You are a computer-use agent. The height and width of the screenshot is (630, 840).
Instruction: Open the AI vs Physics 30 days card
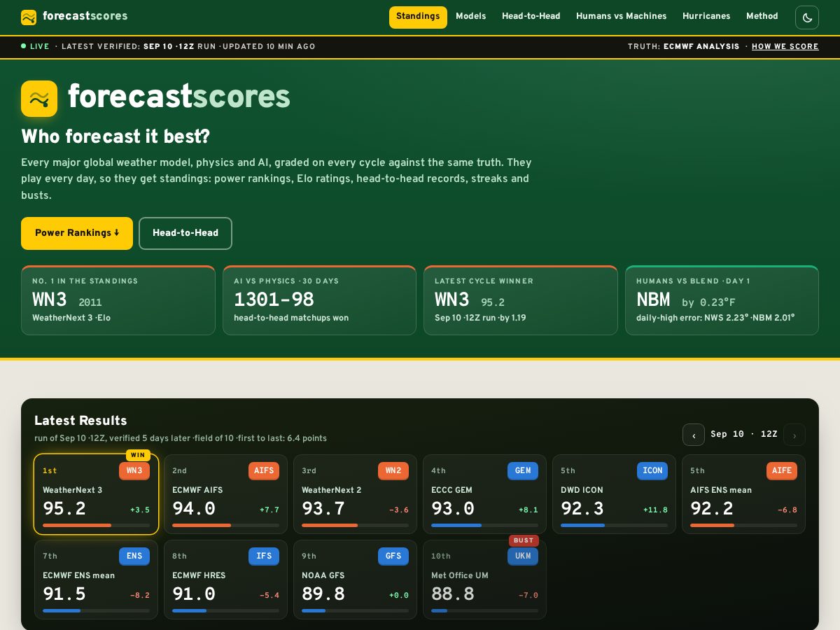click(319, 300)
